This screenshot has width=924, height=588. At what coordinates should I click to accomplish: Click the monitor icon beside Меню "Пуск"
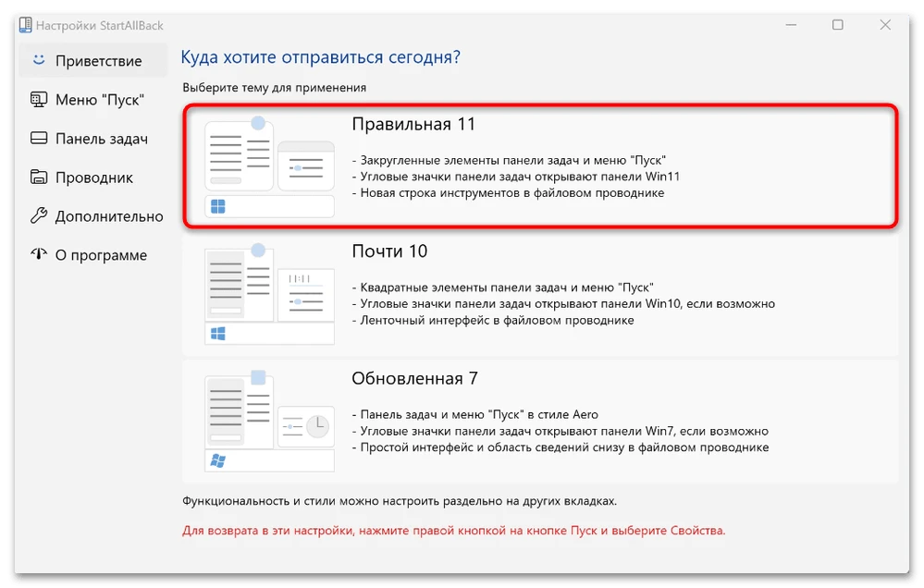tap(38, 99)
